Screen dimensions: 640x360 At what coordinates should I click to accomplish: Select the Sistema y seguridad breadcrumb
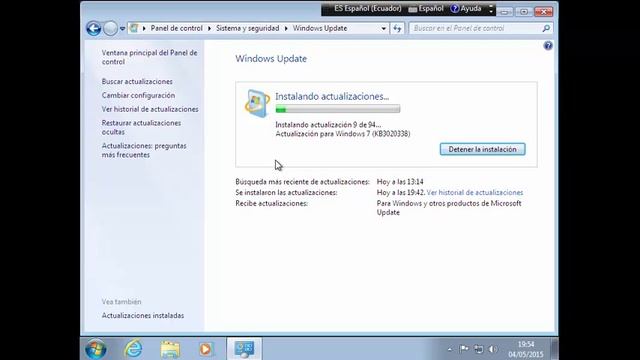[248, 28]
